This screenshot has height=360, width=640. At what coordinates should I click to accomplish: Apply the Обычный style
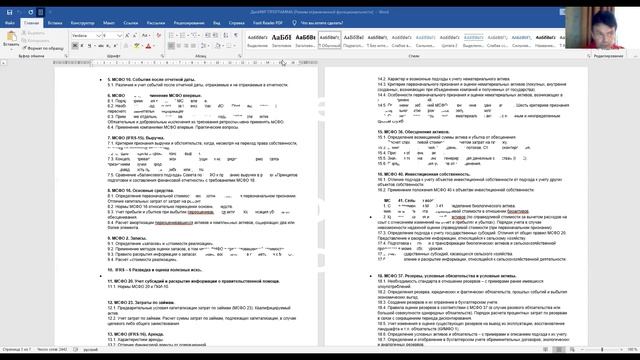[330, 40]
